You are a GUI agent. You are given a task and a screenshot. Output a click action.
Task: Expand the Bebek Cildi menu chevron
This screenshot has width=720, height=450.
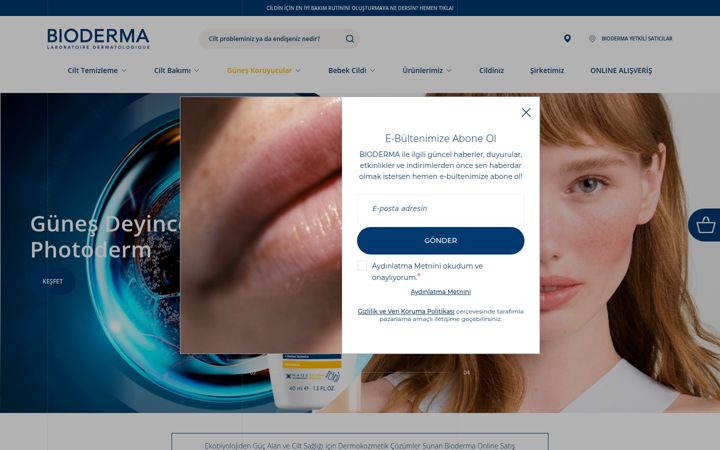pyautogui.click(x=372, y=71)
